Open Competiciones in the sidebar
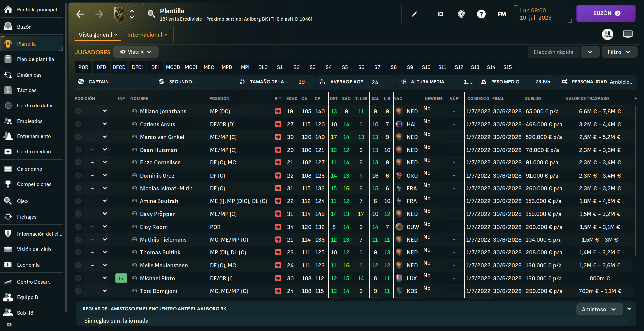The width and height of the screenshot is (644, 331). [32, 184]
